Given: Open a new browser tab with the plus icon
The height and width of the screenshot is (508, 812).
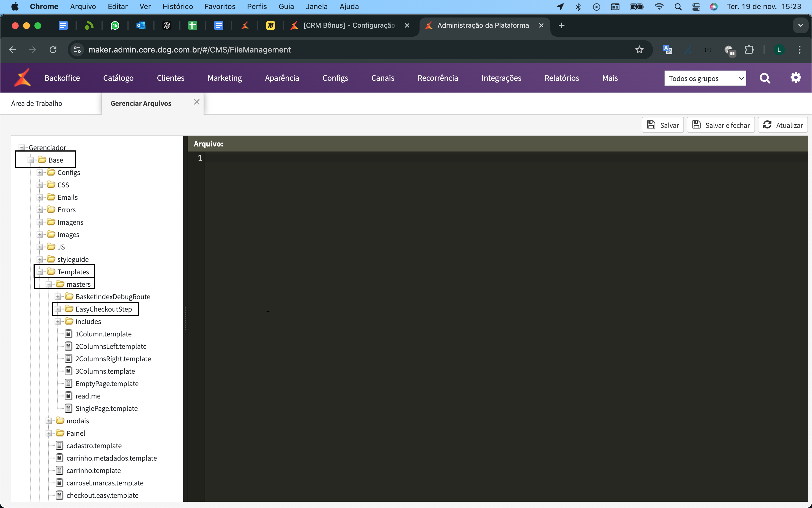Looking at the screenshot, I should [561, 25].
